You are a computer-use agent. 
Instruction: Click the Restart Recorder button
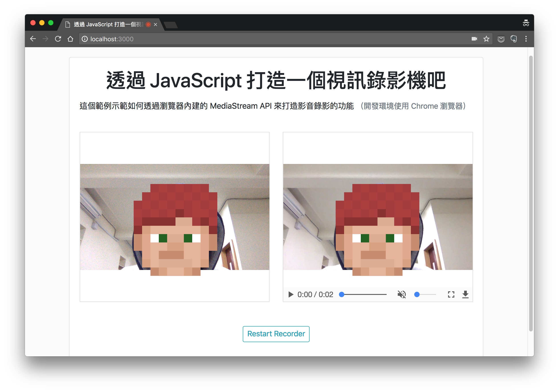(x=276, y=334)
